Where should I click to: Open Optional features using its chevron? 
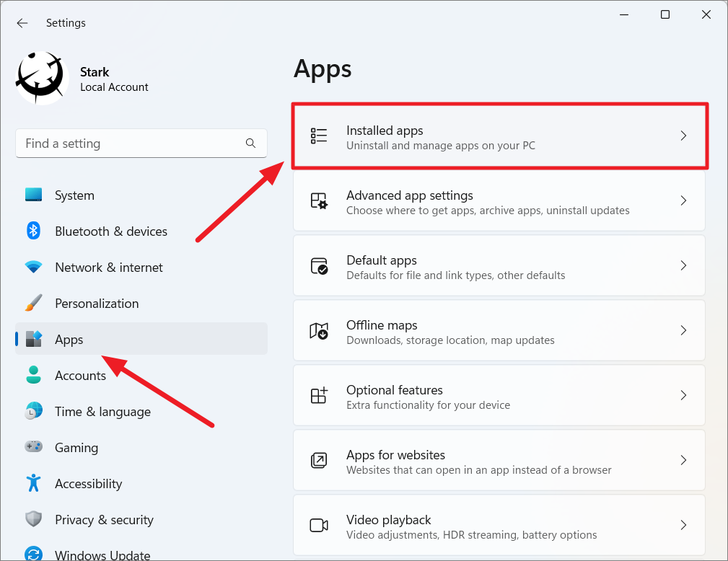point(683,395)
